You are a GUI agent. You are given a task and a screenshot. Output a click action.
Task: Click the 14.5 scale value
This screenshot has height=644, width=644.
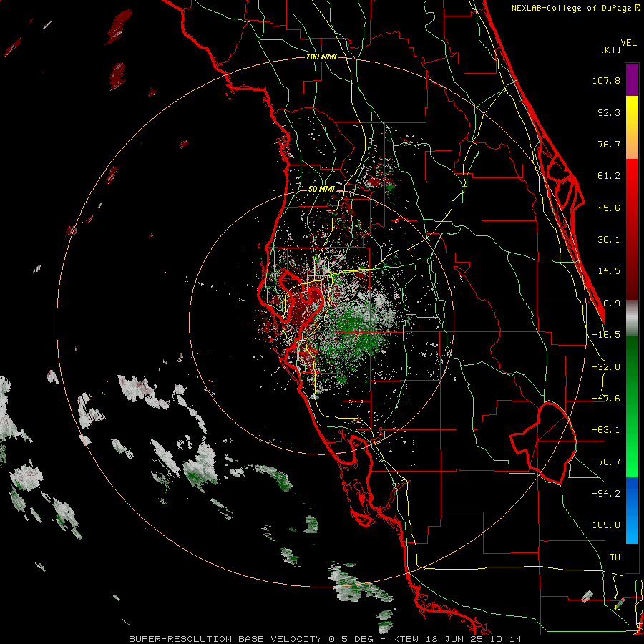[609, 271]
